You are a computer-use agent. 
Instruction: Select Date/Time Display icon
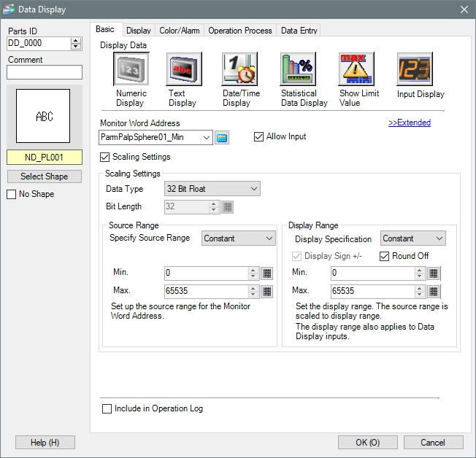pyautogui.click(x=239, y=71)
